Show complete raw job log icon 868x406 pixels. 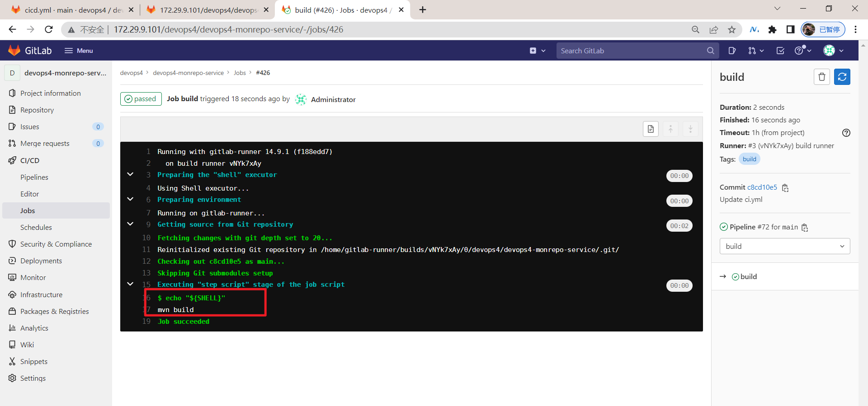(651, 129)
